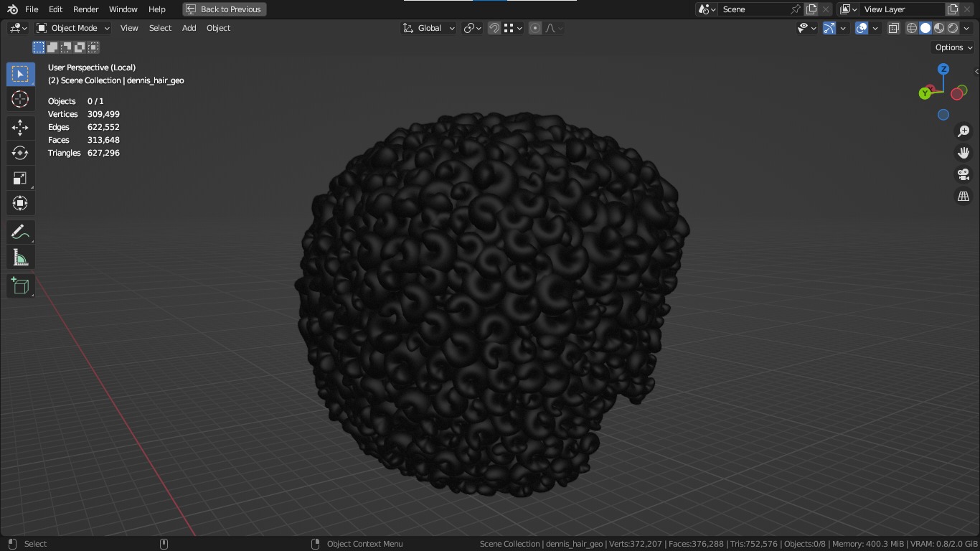Image resolution: width=980 pixels, height=551 pixels.
Task: Open the Render menu
Action: (85, 9)
